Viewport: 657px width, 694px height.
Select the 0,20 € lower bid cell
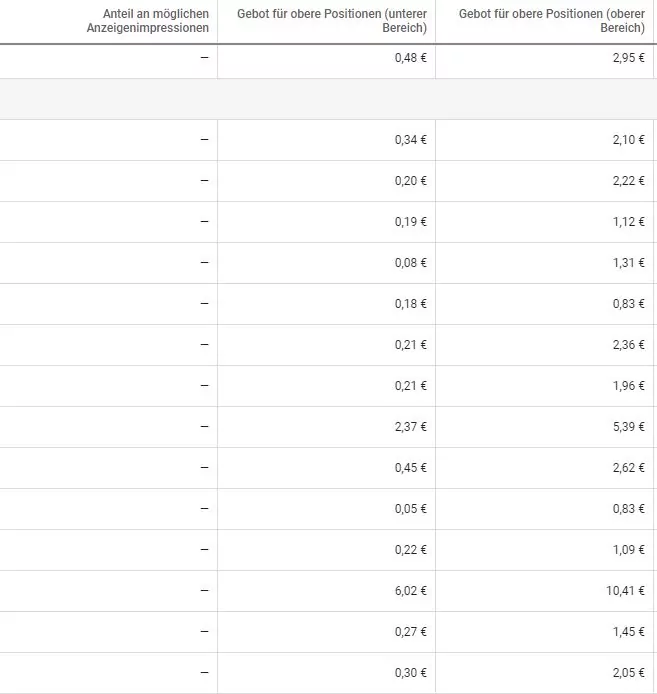[326, 181]
